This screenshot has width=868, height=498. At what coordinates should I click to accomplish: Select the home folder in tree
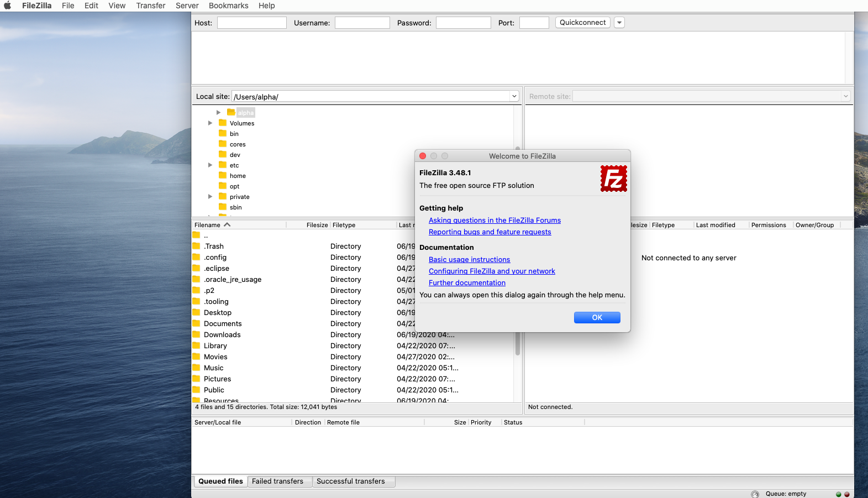pos(238,176)
